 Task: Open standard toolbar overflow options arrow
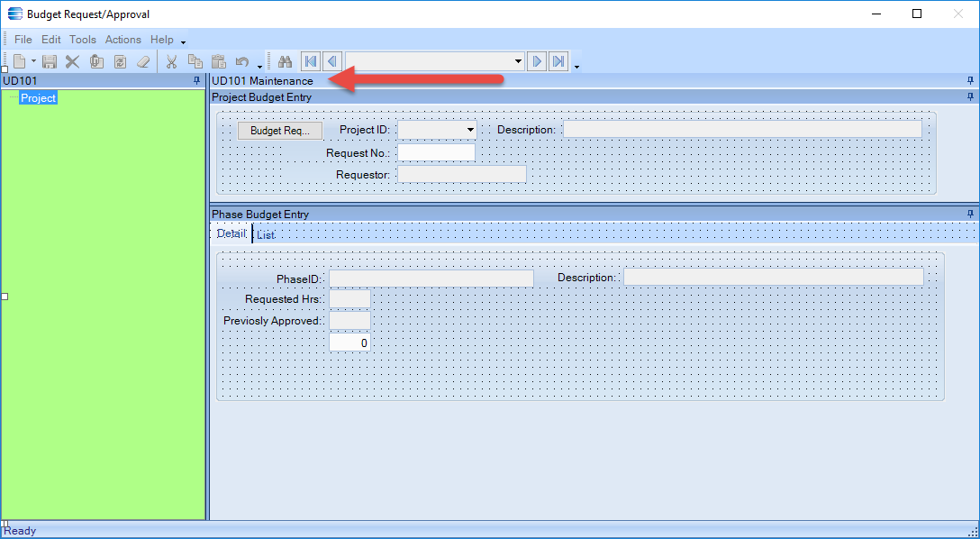[x=260, y=67]
